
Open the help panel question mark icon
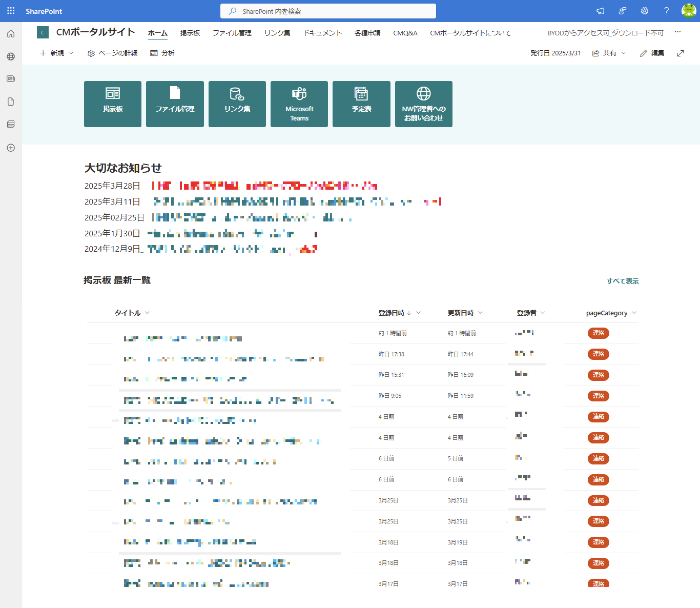(x=666, y=11)
